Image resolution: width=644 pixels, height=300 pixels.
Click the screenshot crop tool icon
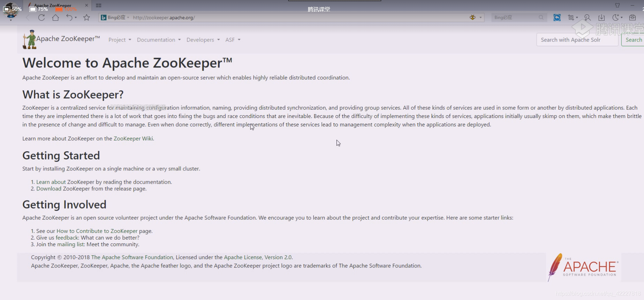(571, 17)
